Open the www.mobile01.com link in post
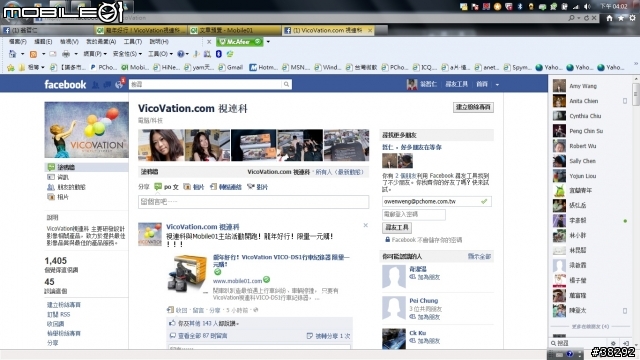Screen dimensions: 640x360 [x=237, y=281]
